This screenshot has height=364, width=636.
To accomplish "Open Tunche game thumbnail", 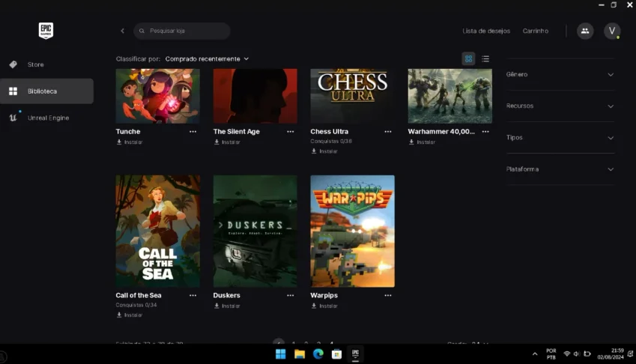I will coord(158,96).
